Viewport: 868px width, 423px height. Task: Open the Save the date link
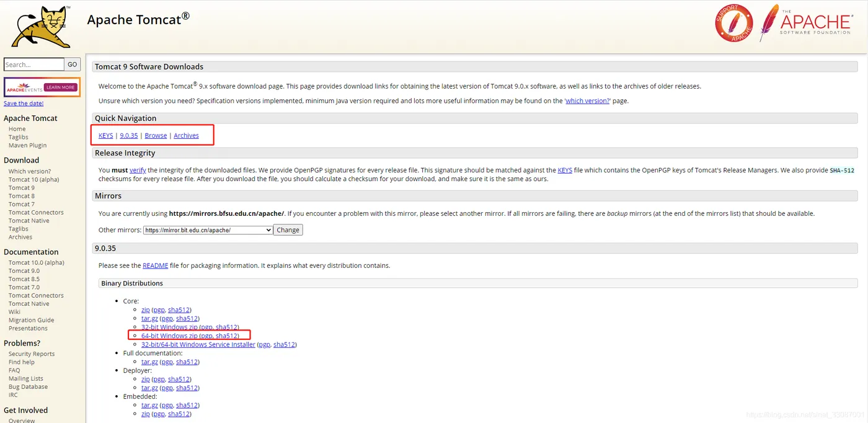24,104
